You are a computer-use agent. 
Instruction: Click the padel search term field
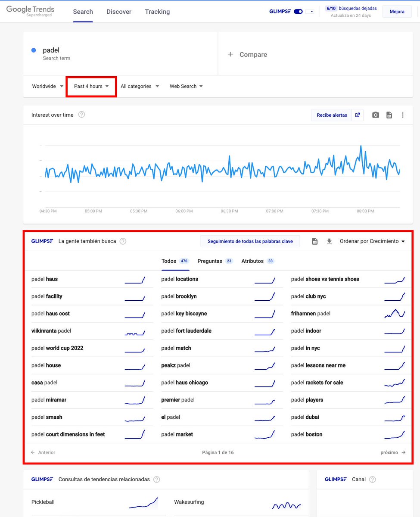click(x=120, y=54)
